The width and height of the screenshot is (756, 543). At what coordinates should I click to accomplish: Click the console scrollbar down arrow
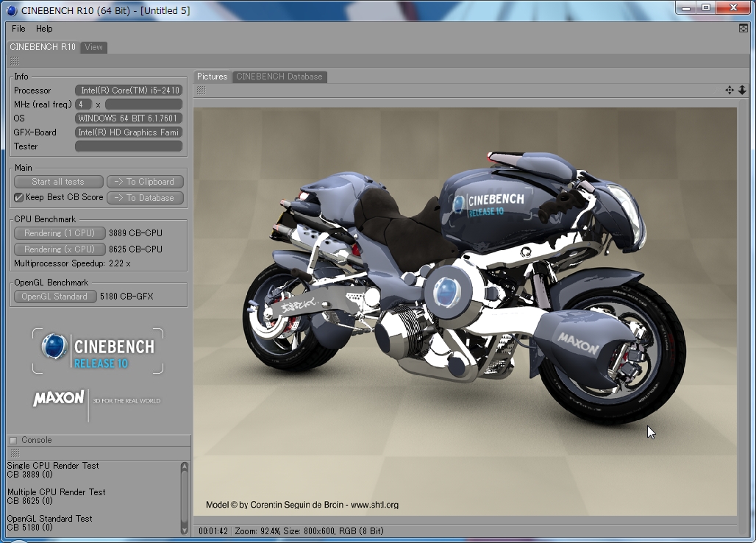(184, 530)
